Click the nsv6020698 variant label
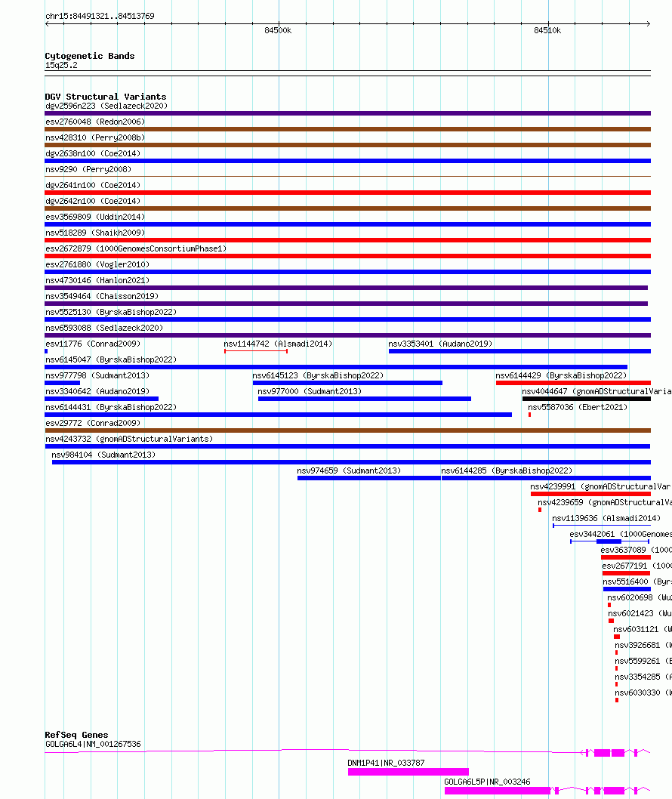 pos(640,597)
